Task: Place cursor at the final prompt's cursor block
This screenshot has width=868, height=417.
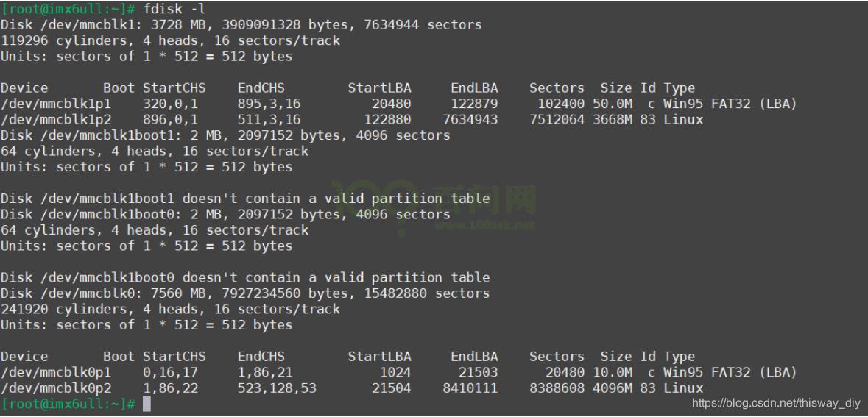Action: tap(147, 404)
